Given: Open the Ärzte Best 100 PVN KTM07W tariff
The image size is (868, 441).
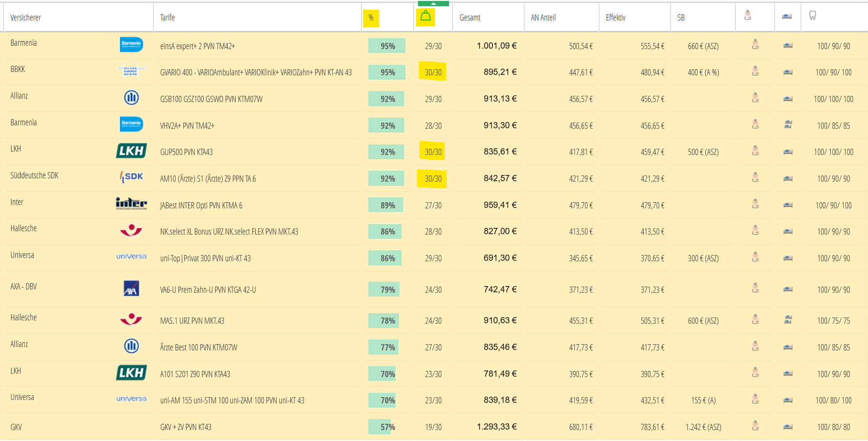Looking at the screenshot, I should 199,348.
